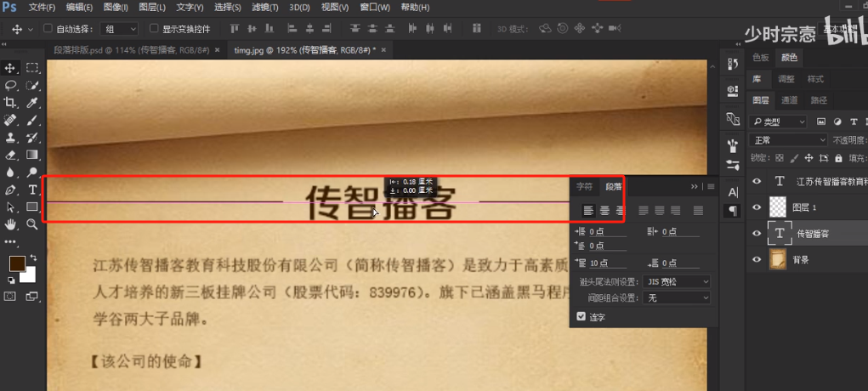
Task: Toggle Quick Mask mode
Action: point(10,297)
